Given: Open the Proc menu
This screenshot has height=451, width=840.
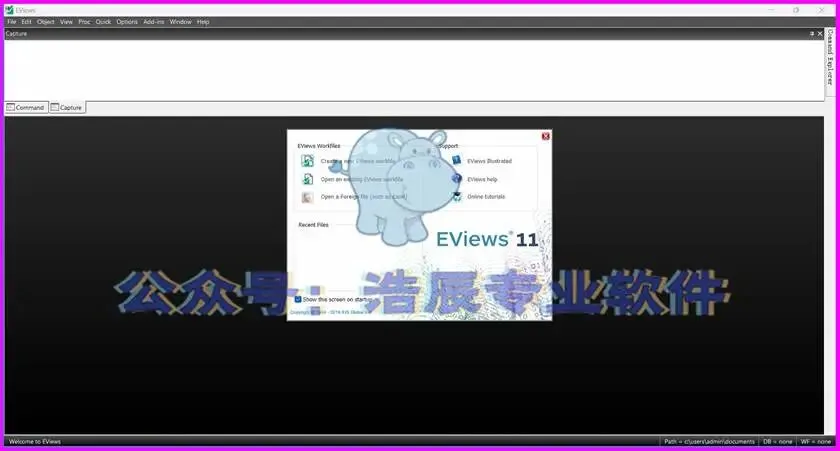Looking at the screenshot, I should click(x=85, y=22).
